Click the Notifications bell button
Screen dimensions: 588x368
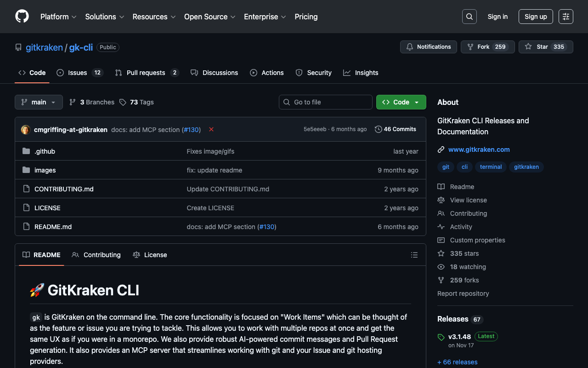(x=429, y=47)
